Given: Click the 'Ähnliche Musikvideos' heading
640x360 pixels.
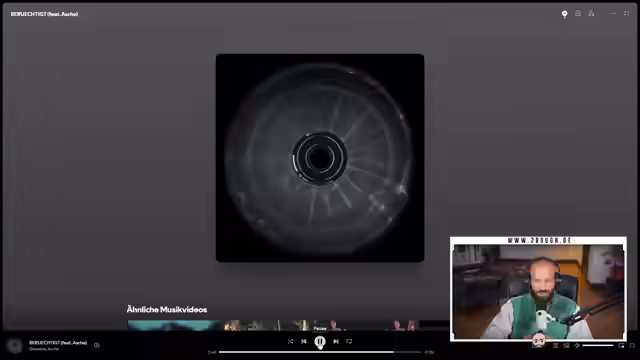Looking at the screenshot, I should click(x=167, y=309).
